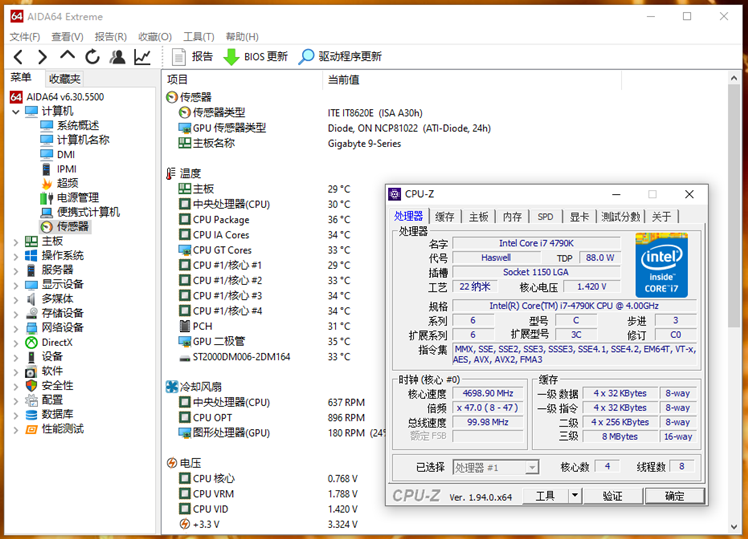Viewport: 748px width, 539px height.
Task: Switch to the 菜单 tab in sidebar
Action: (21, 78)
